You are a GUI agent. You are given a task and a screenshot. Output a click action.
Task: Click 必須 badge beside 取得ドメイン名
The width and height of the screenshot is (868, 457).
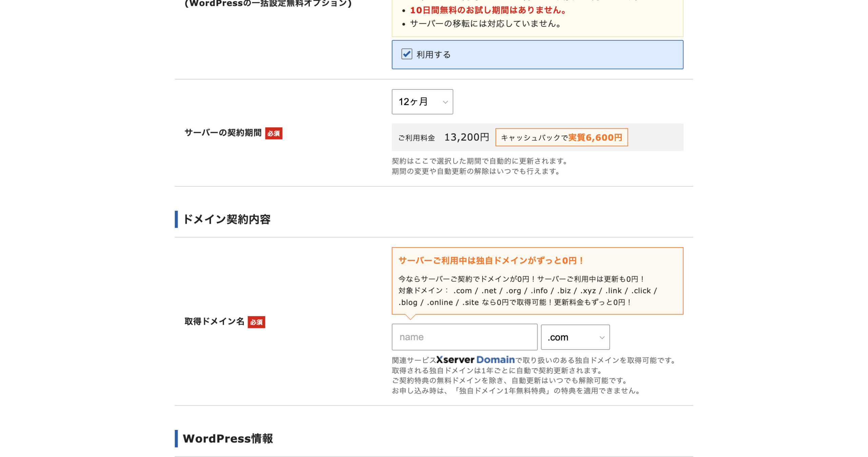(256, 322)
